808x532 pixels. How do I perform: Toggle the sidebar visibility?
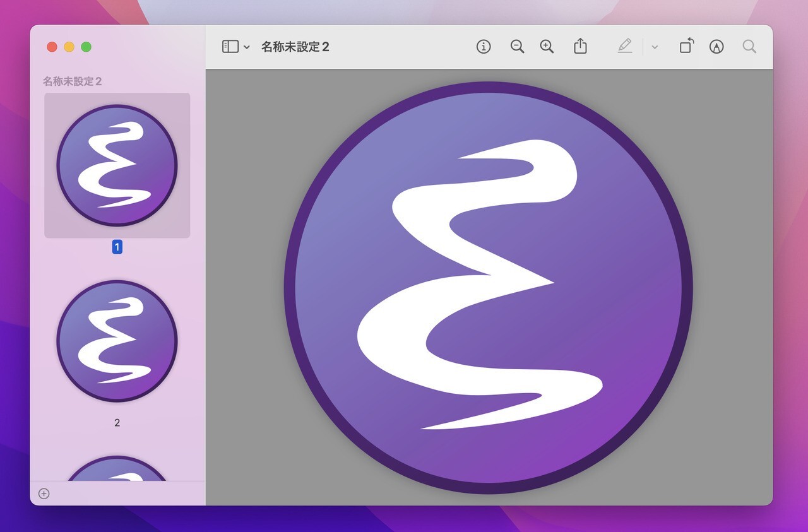coord(230,46)
